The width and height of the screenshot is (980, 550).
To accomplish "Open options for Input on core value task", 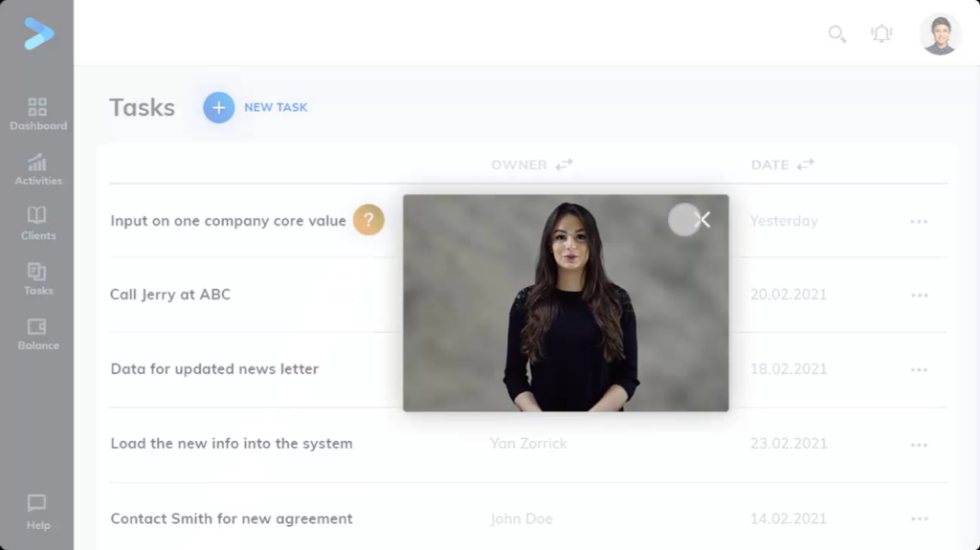I will (919, 222).
